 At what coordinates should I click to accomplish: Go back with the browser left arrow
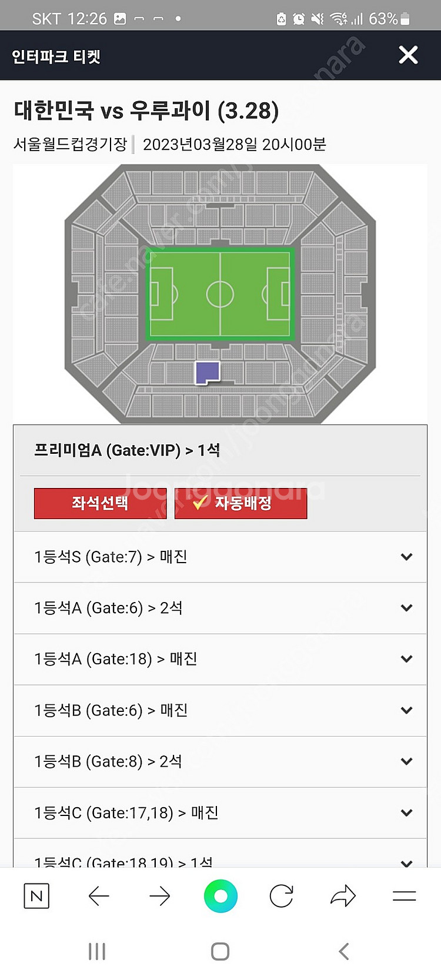(99, 896)
